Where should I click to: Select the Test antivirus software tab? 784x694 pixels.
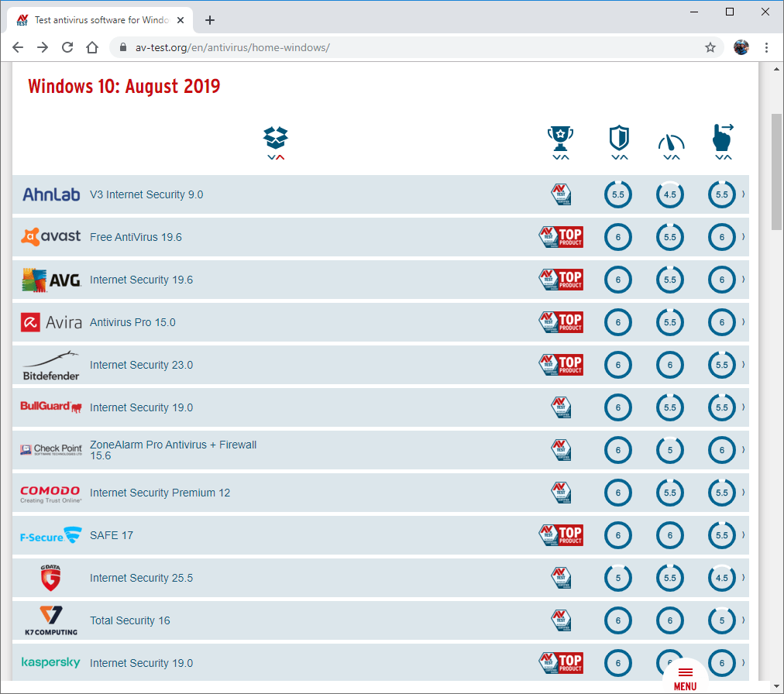point(100,20)
